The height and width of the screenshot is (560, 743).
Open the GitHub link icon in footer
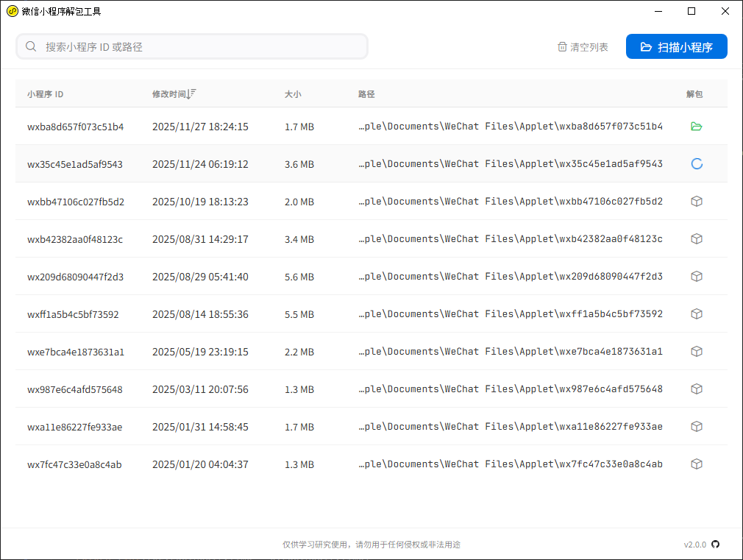(x=715, y=545)
